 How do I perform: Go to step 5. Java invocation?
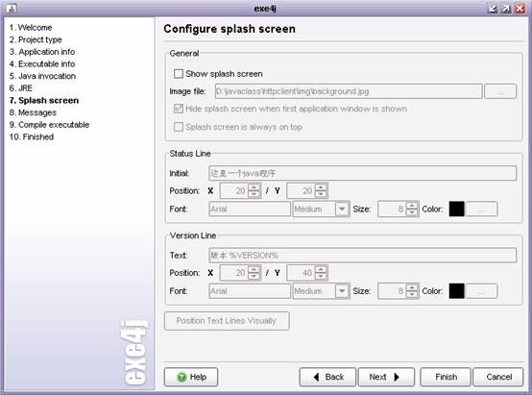[x=42, y=76]
